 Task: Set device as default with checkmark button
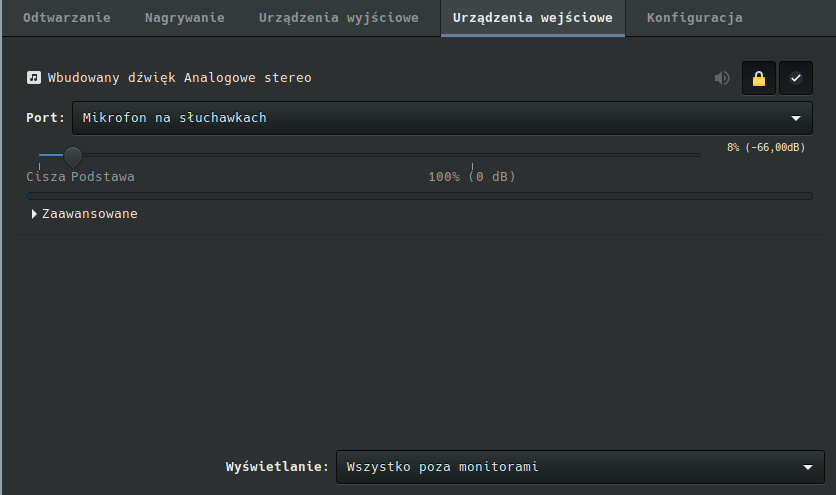[x=796, y=78]
